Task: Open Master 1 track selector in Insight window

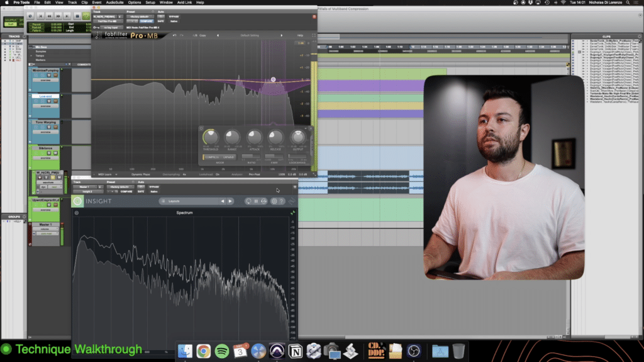Action: (x=85, y=187)
